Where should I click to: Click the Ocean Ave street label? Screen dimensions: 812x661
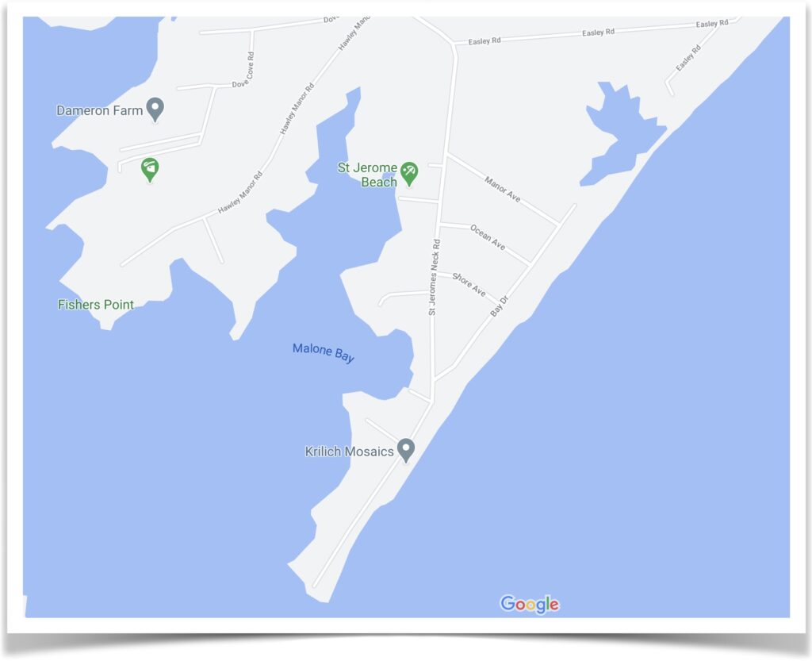(488, 236)
